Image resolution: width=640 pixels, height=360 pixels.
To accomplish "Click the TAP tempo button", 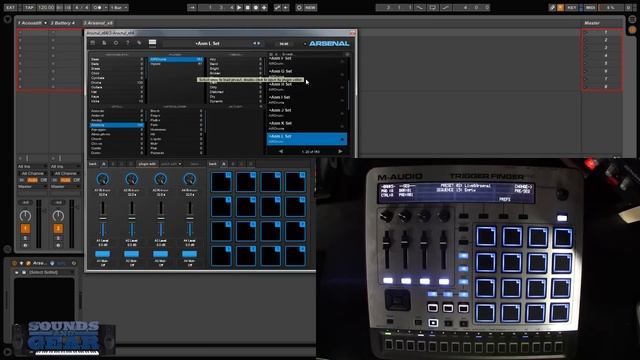I will (29, 7).
